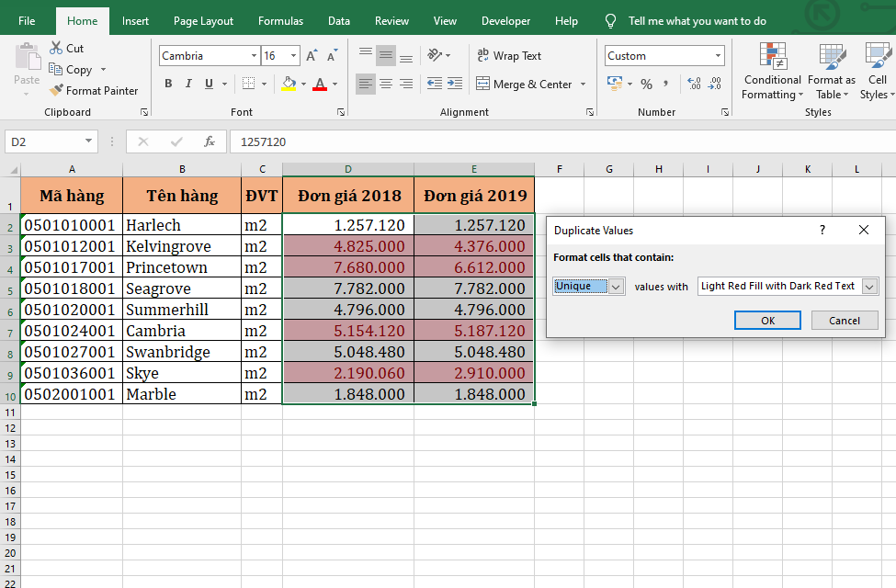Apply Percent Style to cells
896x588 pixels.
[x=646, y=84]
